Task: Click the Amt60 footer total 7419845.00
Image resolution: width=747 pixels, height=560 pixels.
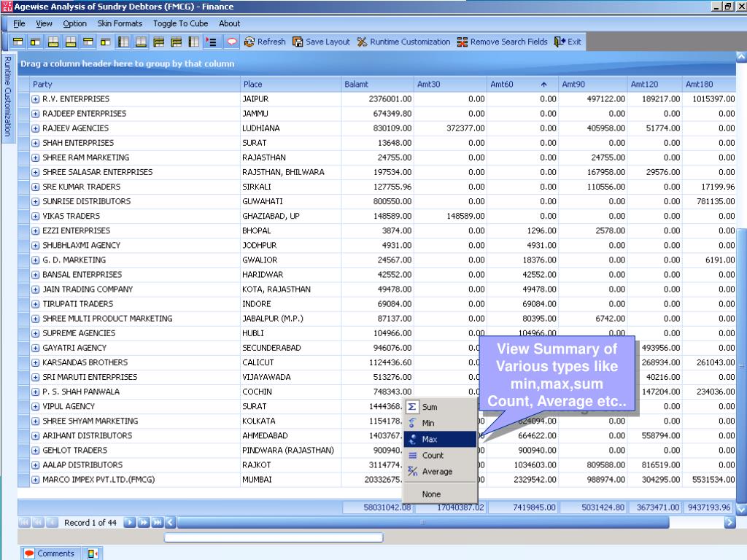Action: coord(522,507)
